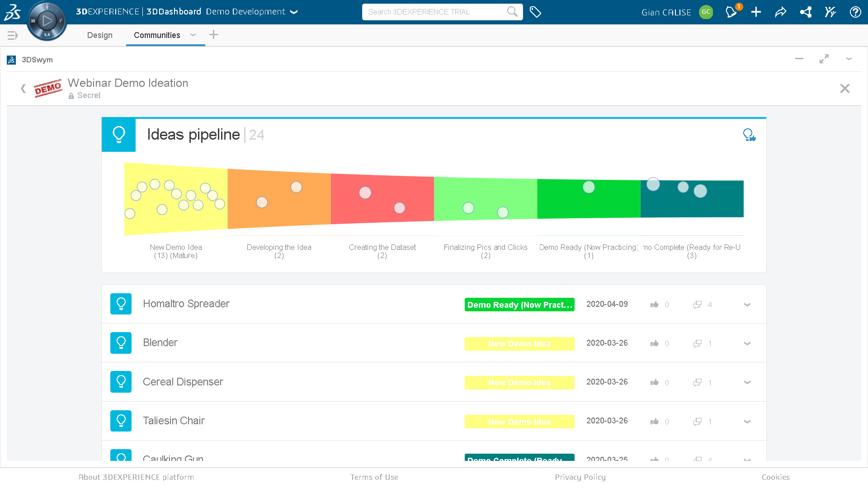Open the Privacy Policy link

580,477
